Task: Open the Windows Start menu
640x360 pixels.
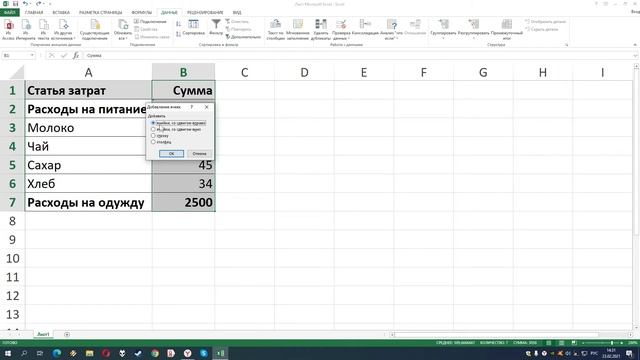Action: coord(8,353)
